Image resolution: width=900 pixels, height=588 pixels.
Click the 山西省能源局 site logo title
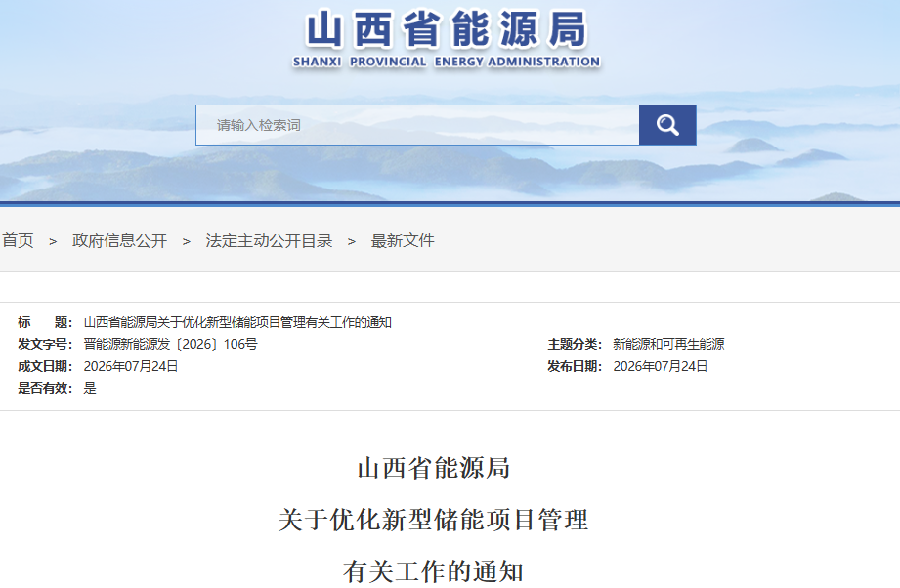447,28
